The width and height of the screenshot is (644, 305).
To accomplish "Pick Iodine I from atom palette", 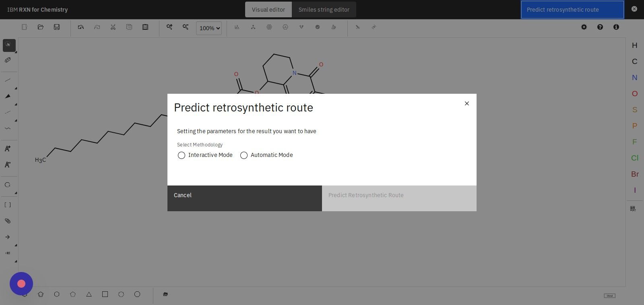I will 635,190.
